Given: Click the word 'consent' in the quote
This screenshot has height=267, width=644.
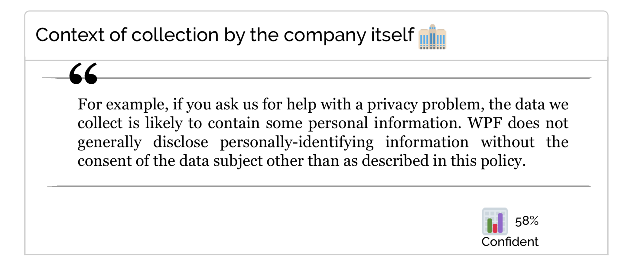Looking at the screenshot, I should click(105, 161).
